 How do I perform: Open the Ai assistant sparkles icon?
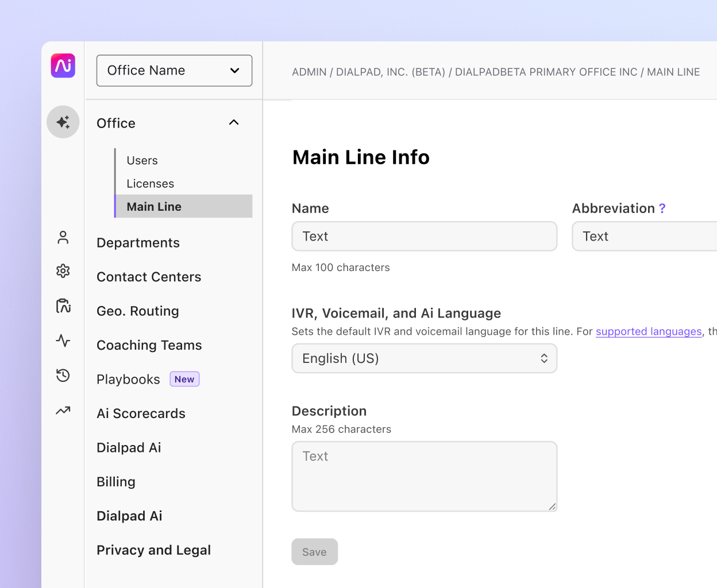(x=63, y=122)
